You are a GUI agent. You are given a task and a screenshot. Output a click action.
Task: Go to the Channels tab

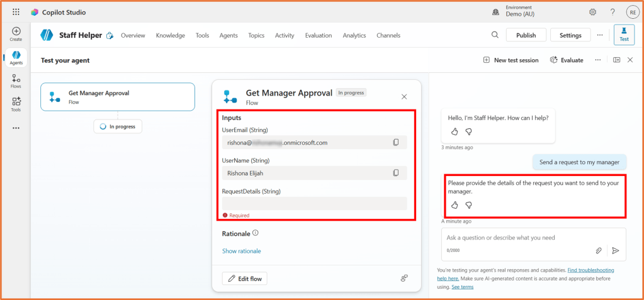pyautogui.click(x=388, y=36)
